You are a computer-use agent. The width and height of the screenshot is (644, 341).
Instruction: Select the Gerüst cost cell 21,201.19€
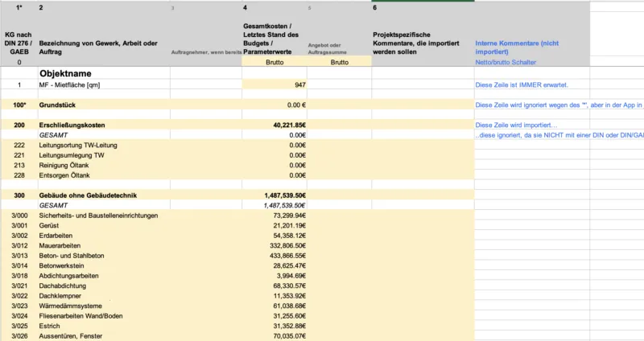274,226
